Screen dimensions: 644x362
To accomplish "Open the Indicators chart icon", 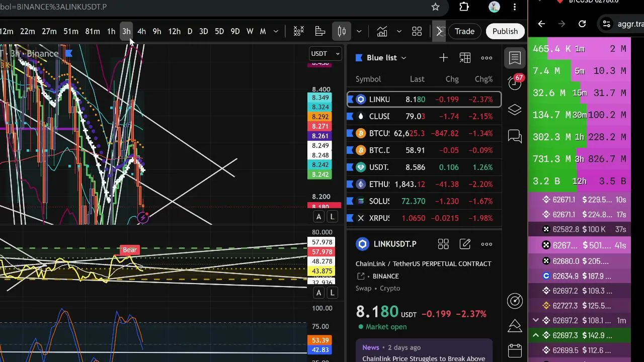I will 382,32.
